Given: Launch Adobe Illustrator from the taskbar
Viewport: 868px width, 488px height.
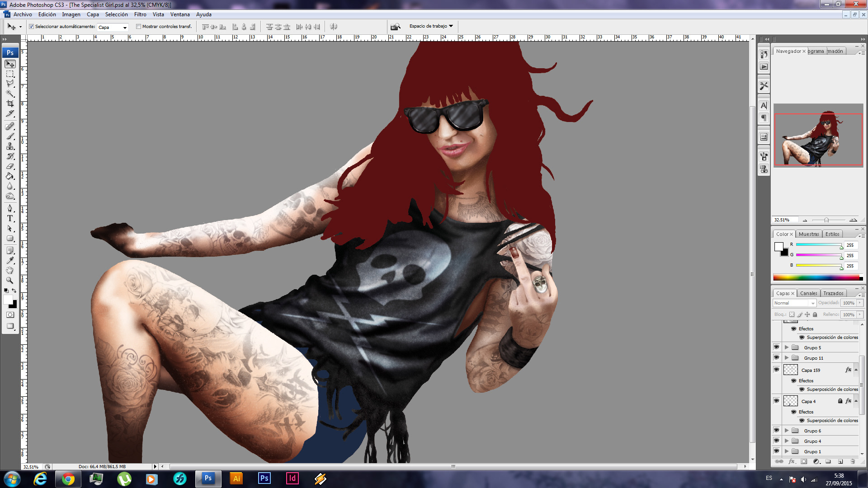Looking at the screenshot, I should pyautogui.click(x=236, y=479).
